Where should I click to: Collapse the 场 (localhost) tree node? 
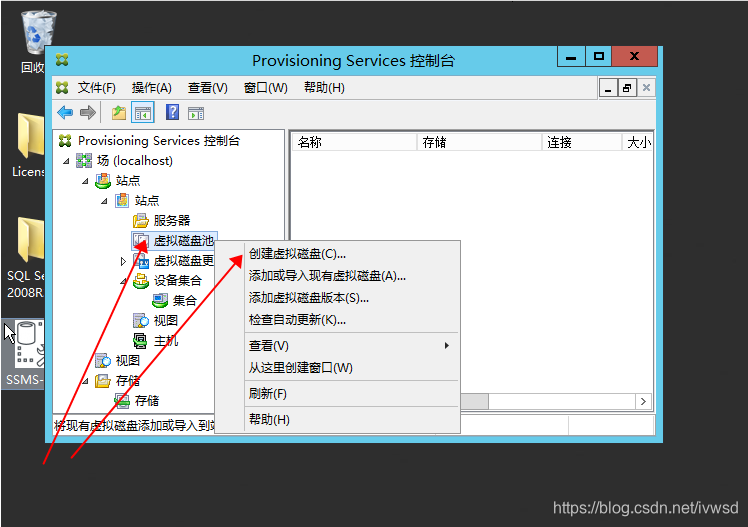coord(67,161)
